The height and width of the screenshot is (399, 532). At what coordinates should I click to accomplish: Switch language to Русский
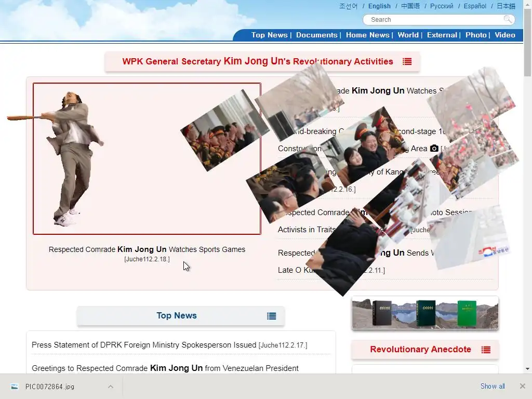442,6
